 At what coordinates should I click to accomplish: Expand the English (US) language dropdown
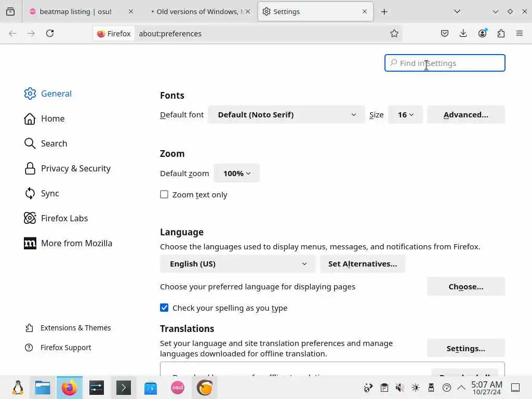coord(238,264)
